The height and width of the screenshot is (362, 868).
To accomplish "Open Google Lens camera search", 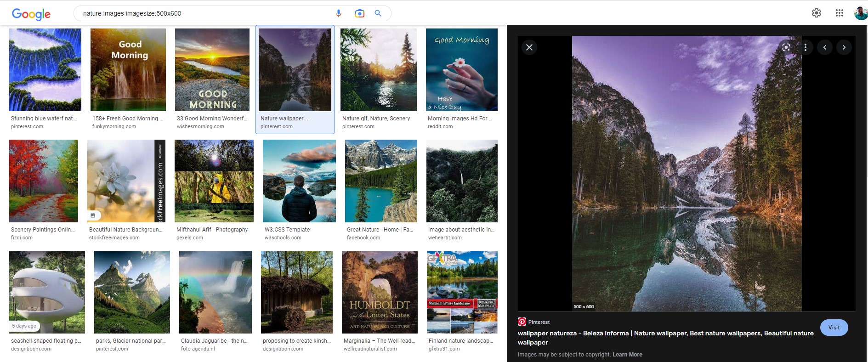I will pyautogui.click(x=360, y=13).
